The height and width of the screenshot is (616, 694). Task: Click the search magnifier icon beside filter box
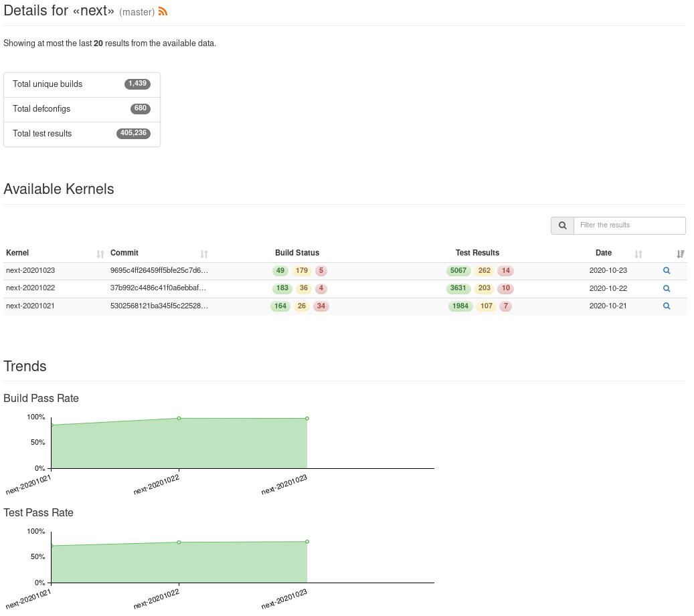point(563,225)
